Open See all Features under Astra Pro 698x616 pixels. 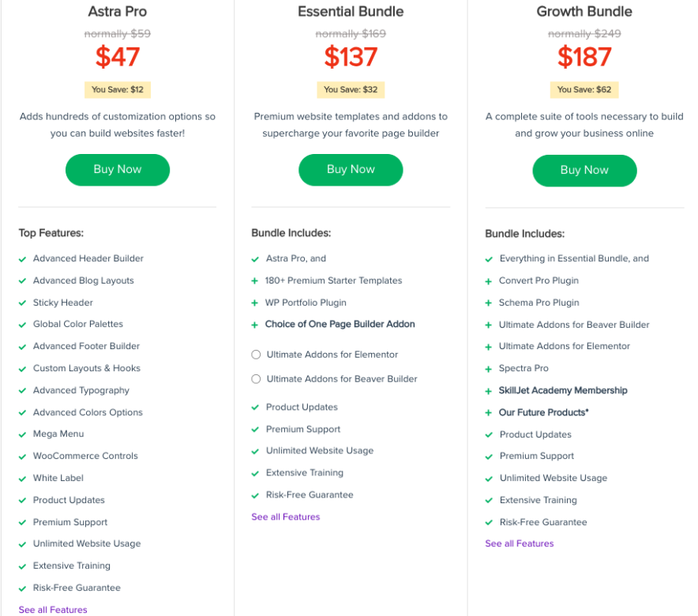pos(52,609)
